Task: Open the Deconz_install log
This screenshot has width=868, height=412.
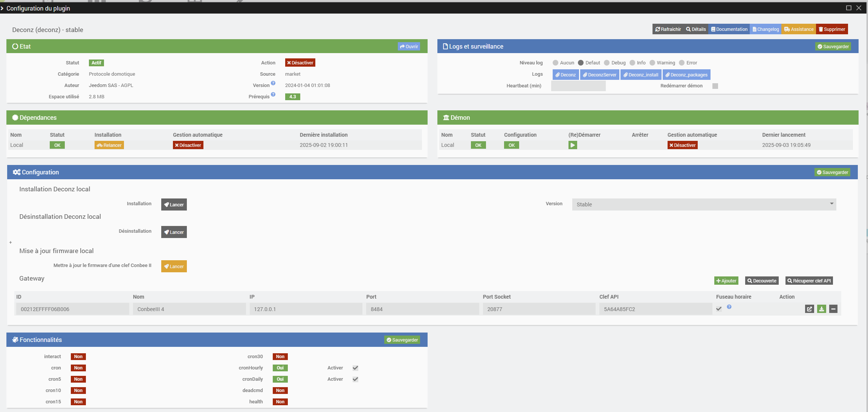Action: [641, 75]
